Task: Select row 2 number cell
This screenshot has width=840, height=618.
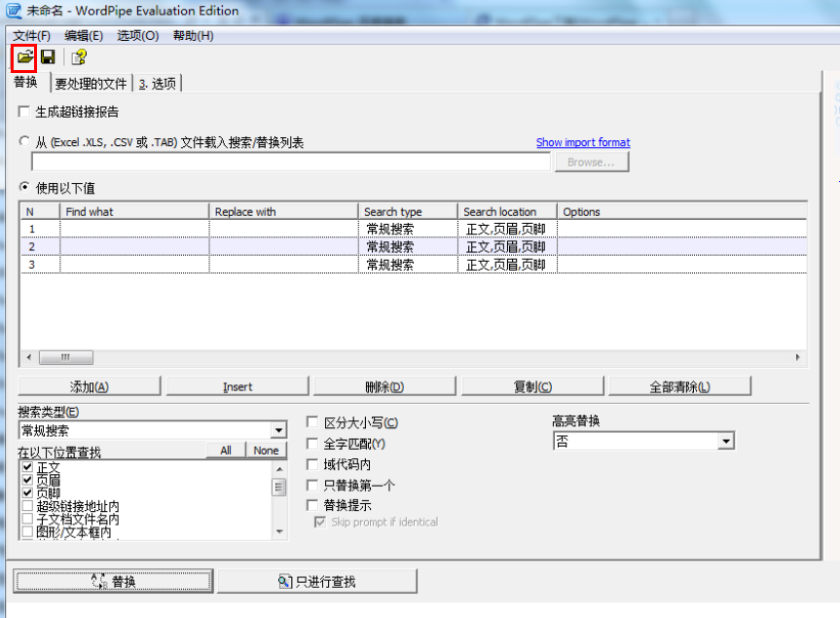Action: 40,247
